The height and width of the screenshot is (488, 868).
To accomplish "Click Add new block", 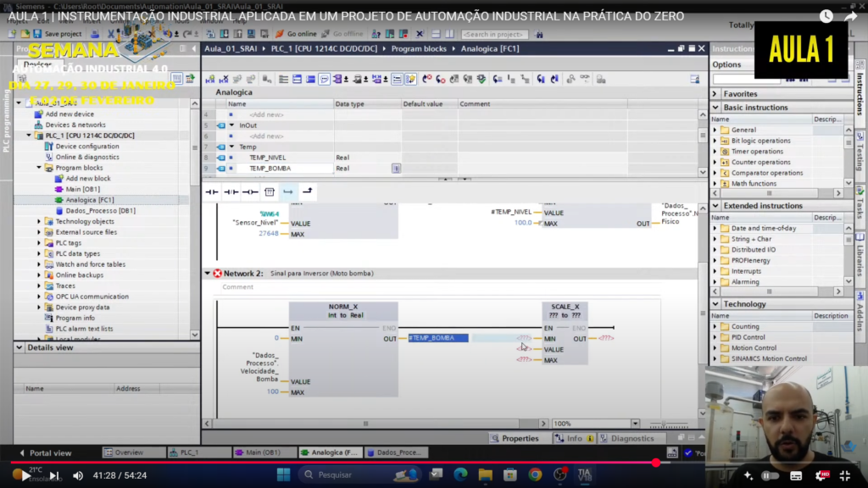I will [x=88, y=178].
